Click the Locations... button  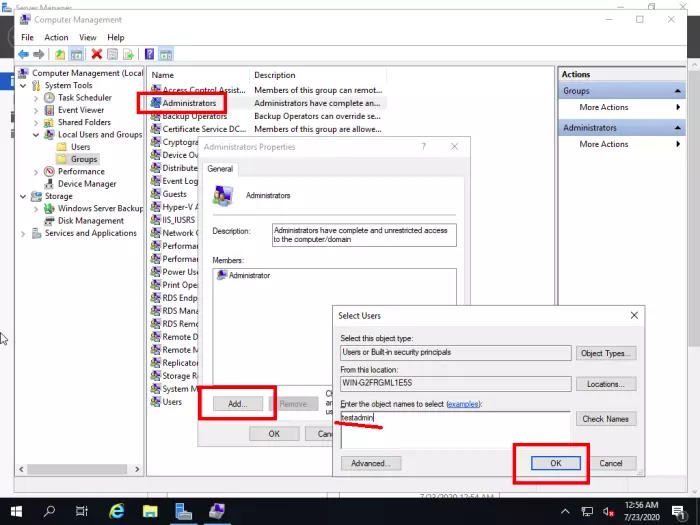pyautogui.click(x=606, y=384)
